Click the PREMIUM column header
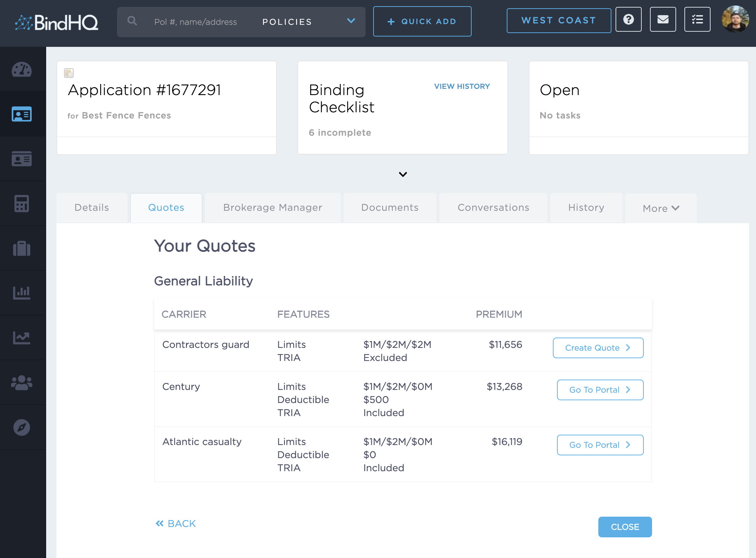This screenshot has width=756, height=558. [499, 314]
